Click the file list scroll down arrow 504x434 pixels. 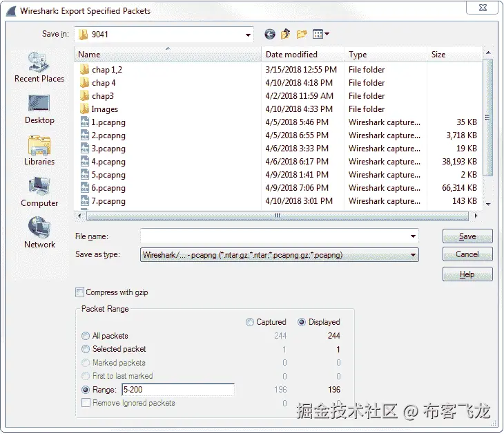click(x=488, y=204)
